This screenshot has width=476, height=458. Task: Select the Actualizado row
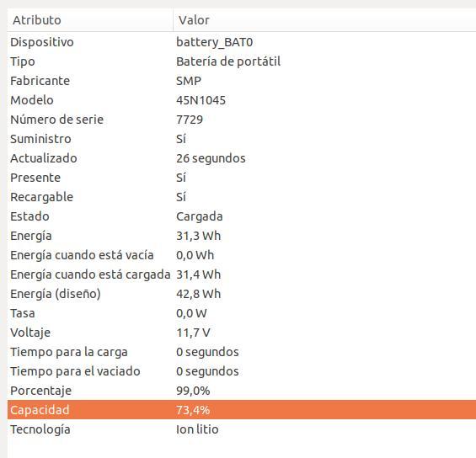pyautogui.click(x=242, y=158)
